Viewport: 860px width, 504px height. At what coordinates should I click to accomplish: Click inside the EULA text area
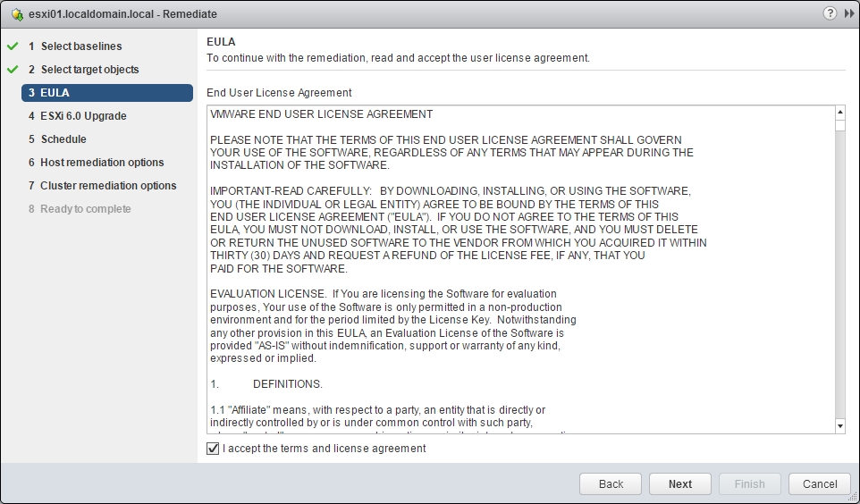click(x=519, y=268)
